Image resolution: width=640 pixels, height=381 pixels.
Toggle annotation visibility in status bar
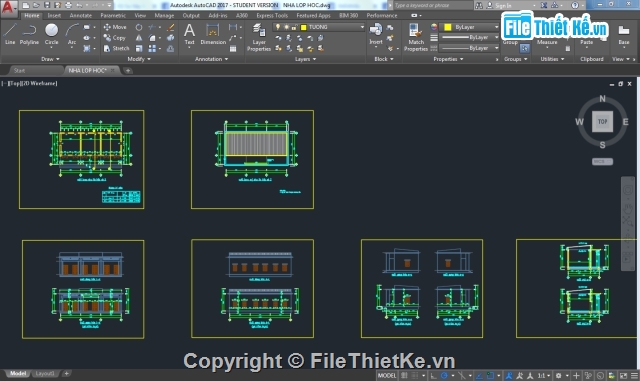509,375
